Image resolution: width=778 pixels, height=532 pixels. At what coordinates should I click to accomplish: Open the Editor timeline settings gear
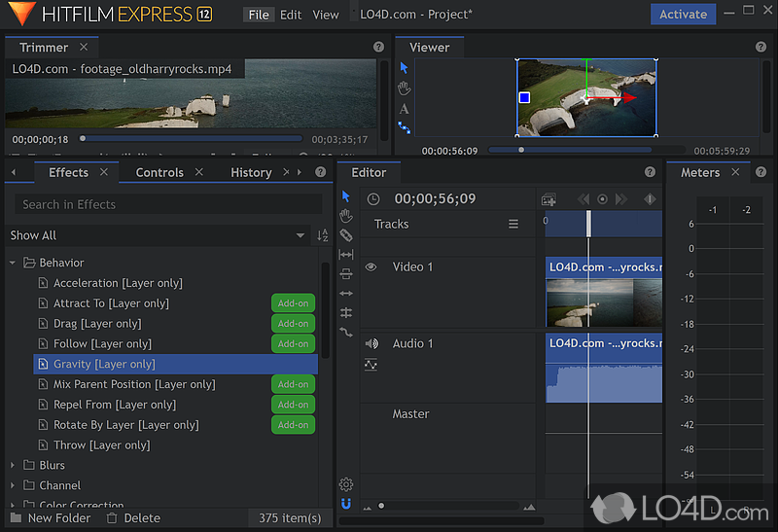(x=346, y=484)
